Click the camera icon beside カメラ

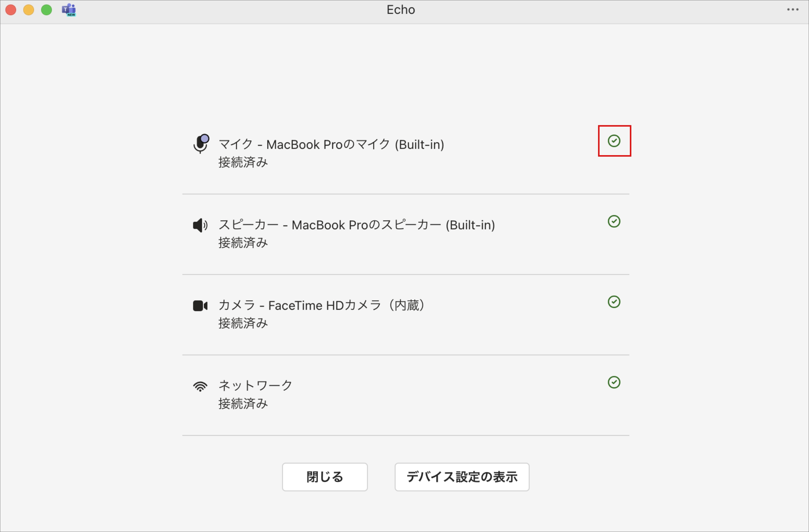pos(200,306)
